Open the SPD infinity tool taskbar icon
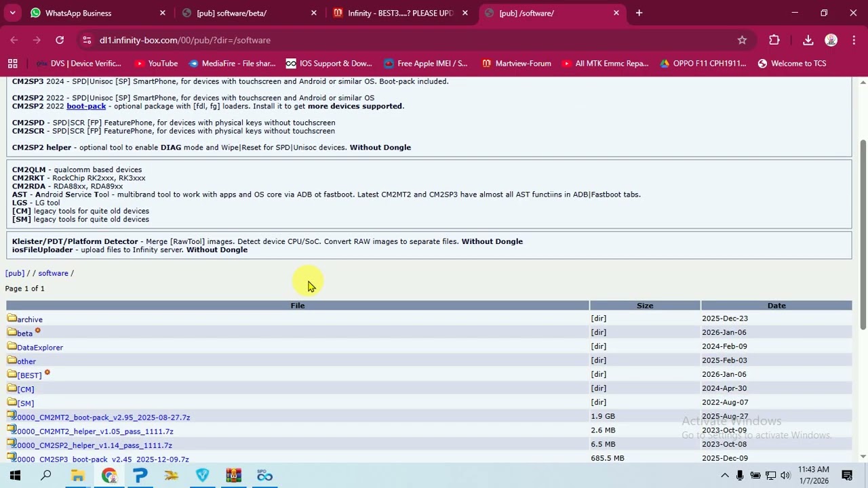The image size is (868, 488). point(264,476)
